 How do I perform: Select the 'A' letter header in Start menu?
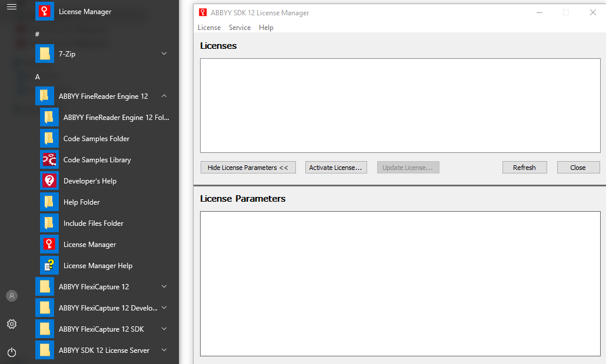(x=38, y=76)
